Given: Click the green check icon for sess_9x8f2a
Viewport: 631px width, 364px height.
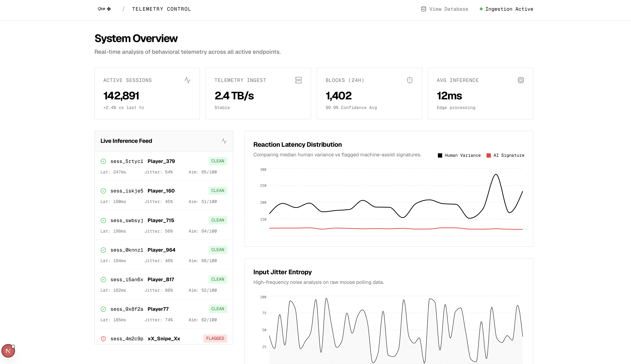Looking at the screenshot, I should 103,309.
